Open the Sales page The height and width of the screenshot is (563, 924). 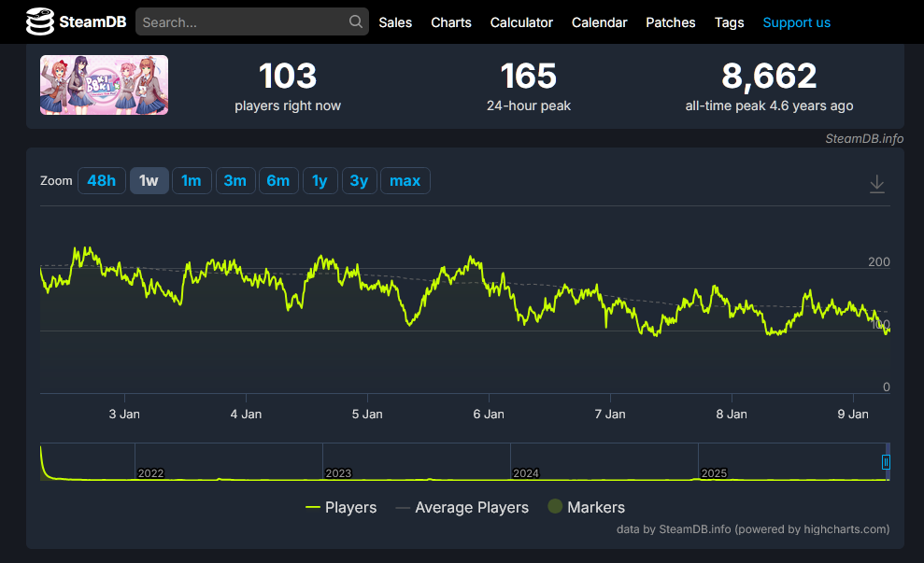pos(395,22)
